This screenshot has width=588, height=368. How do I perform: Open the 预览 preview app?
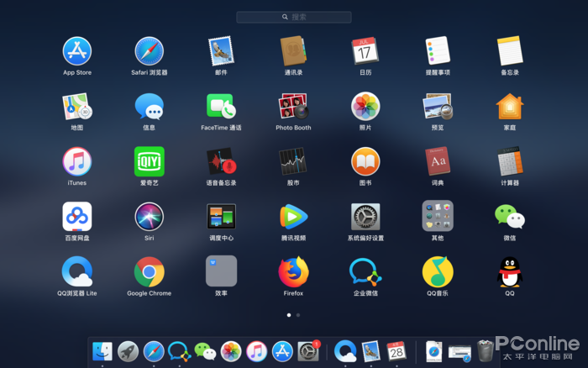pos(438,107)
